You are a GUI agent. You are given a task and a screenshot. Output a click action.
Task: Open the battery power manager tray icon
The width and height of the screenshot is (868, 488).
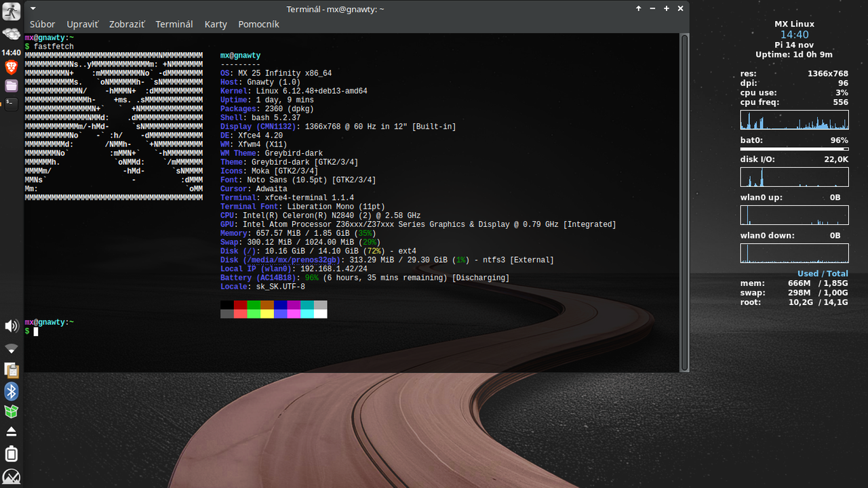[x=12, y=453]
